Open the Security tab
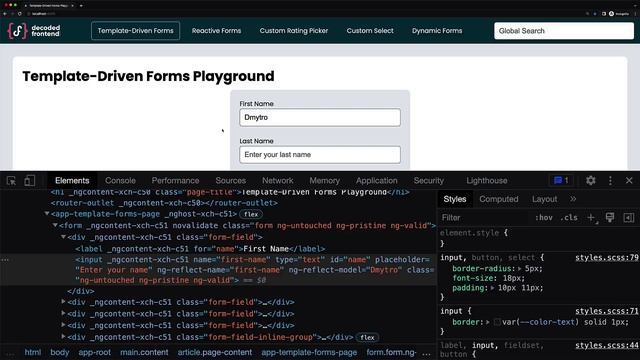The image size is (640, 360). click(x=429, y=180)
